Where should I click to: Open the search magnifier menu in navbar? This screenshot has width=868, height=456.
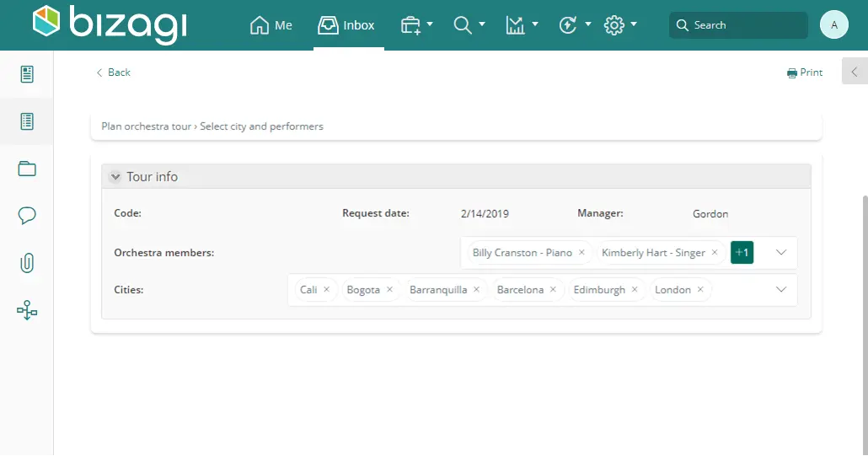[x=469, y=25]
